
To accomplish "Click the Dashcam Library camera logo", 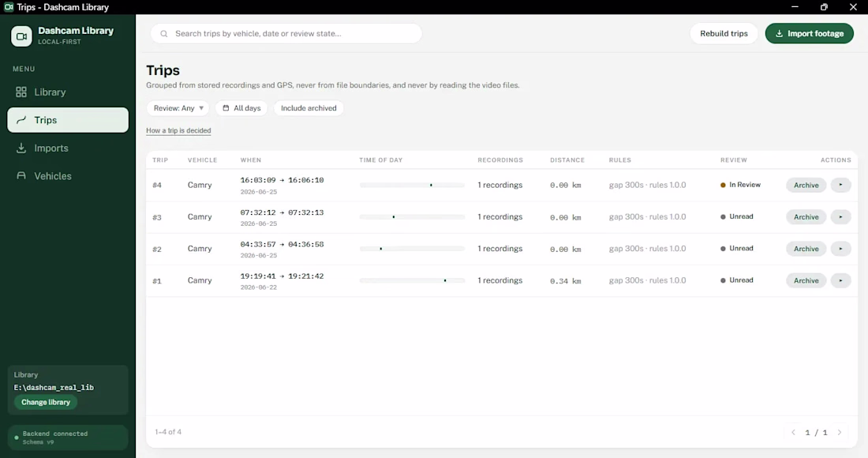I will tap(21, 36).
